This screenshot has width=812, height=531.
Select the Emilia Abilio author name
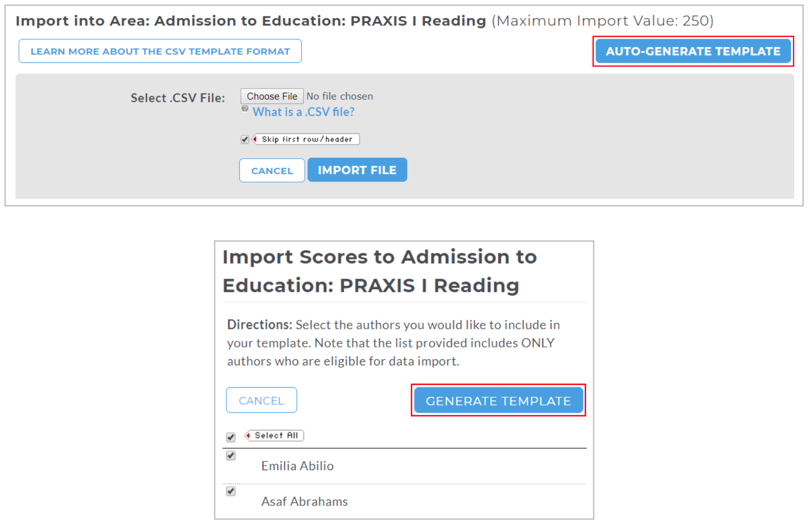297,466
